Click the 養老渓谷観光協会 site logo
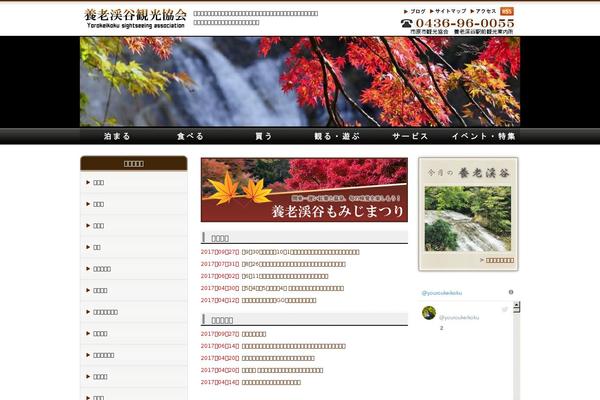This screenshot has height=400, width=600. tap(135, 18)
